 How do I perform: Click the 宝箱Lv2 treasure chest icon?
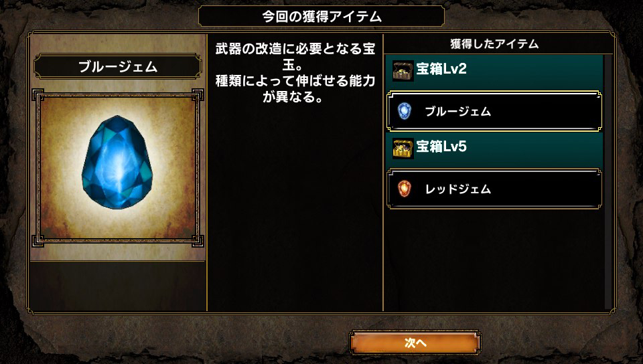point(403,70)
